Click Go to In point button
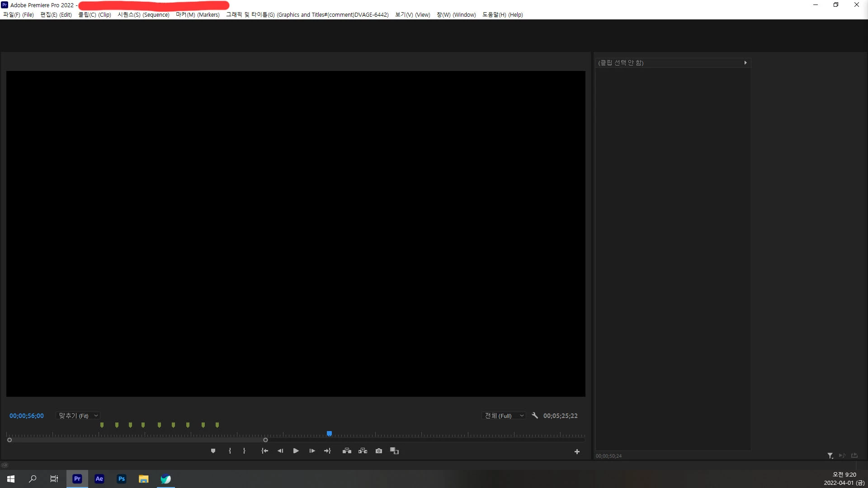Image resolution: width=868 pixels, height=488 pixels. coord(265,451)
